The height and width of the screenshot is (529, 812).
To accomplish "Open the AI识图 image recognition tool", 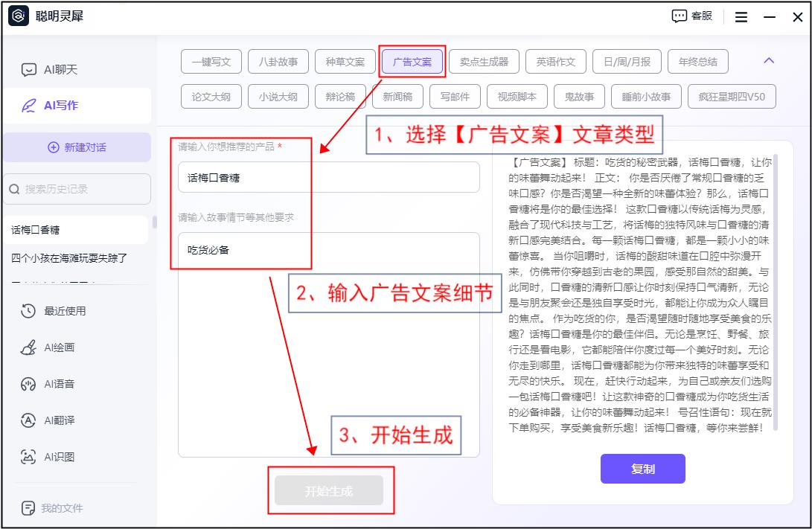I will point(59,457).
